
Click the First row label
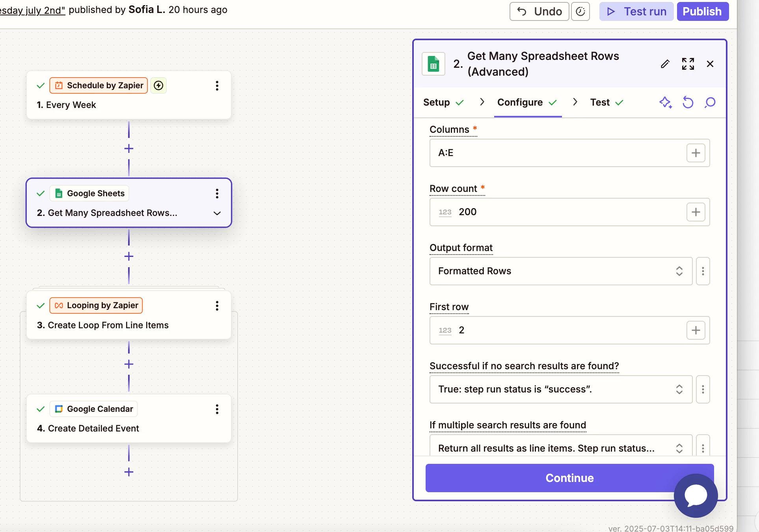tap(449, 307)
